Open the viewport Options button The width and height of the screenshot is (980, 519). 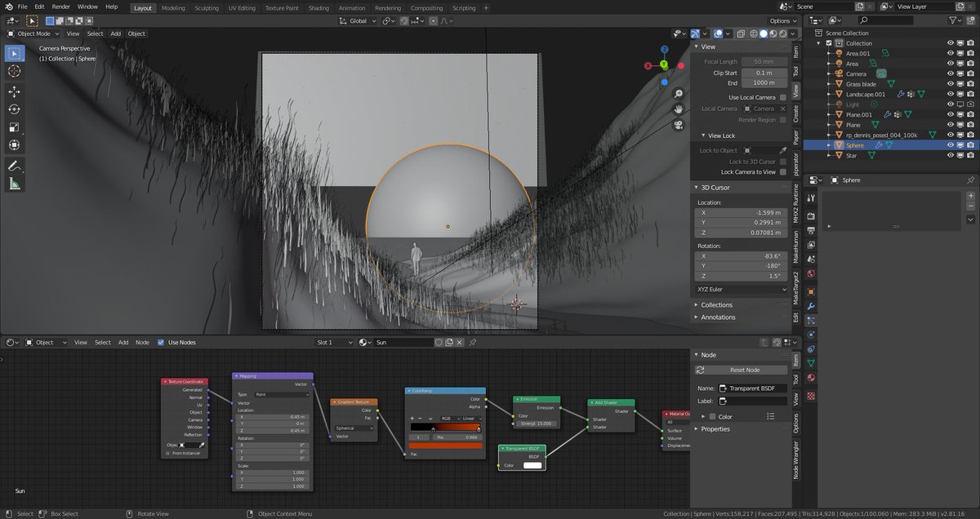(x=781, y=21)
